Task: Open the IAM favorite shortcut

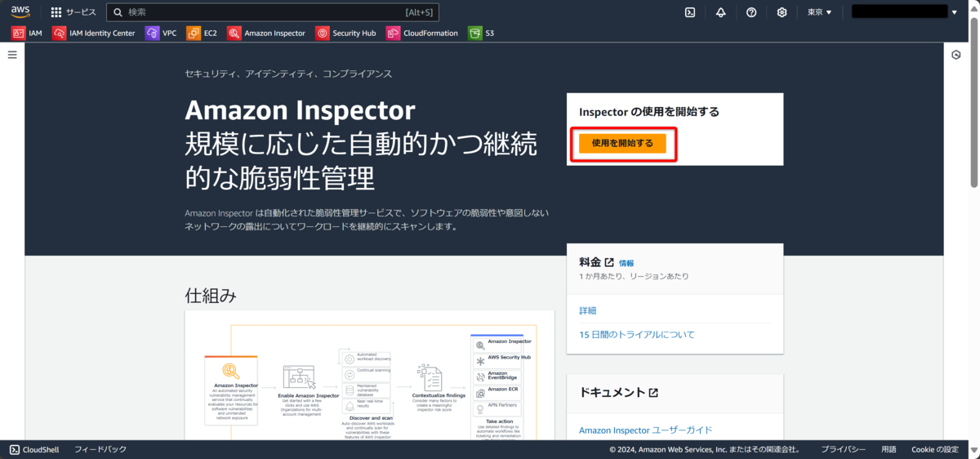Action: click(x=27, y=33)
